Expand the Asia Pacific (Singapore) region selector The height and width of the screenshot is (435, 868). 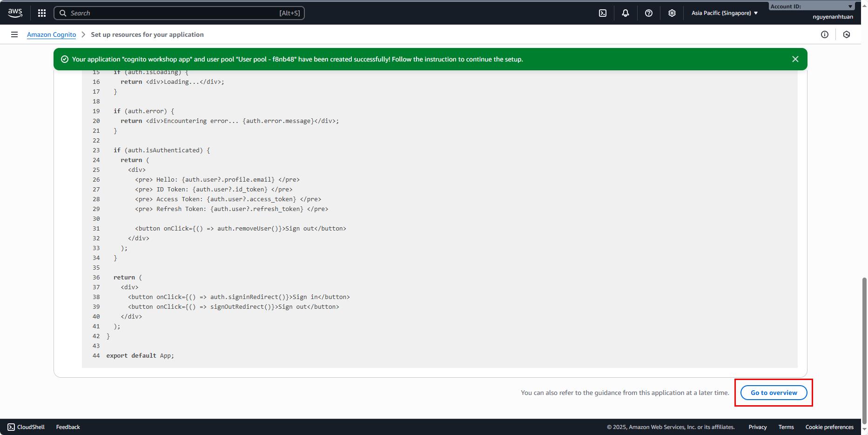(725, 13)
